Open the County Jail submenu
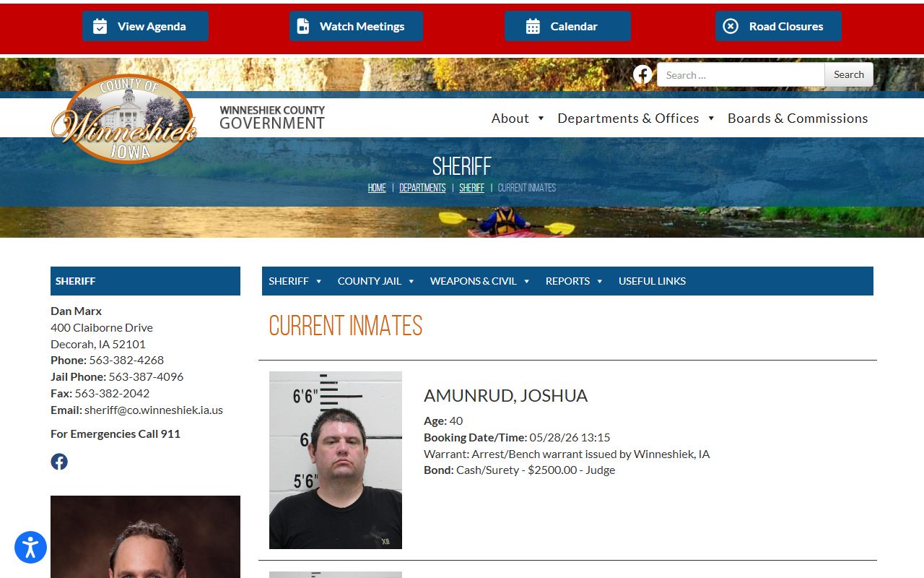Viewport: 924px width, 578px height. (x=369, y=281)
